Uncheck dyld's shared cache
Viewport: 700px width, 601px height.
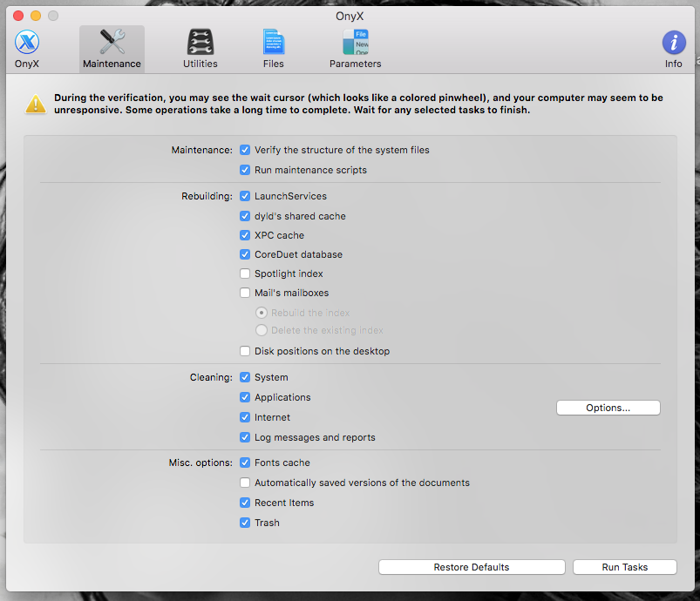(x=245, y=216)
